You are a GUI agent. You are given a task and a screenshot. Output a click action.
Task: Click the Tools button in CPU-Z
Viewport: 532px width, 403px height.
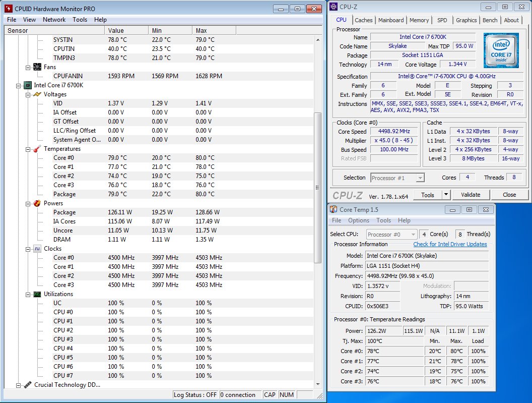428,195
